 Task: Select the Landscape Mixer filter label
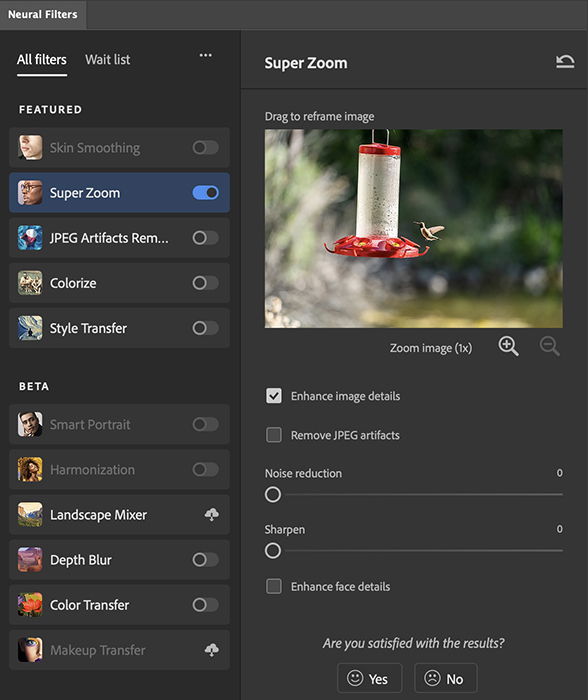(x=98, y=515)
